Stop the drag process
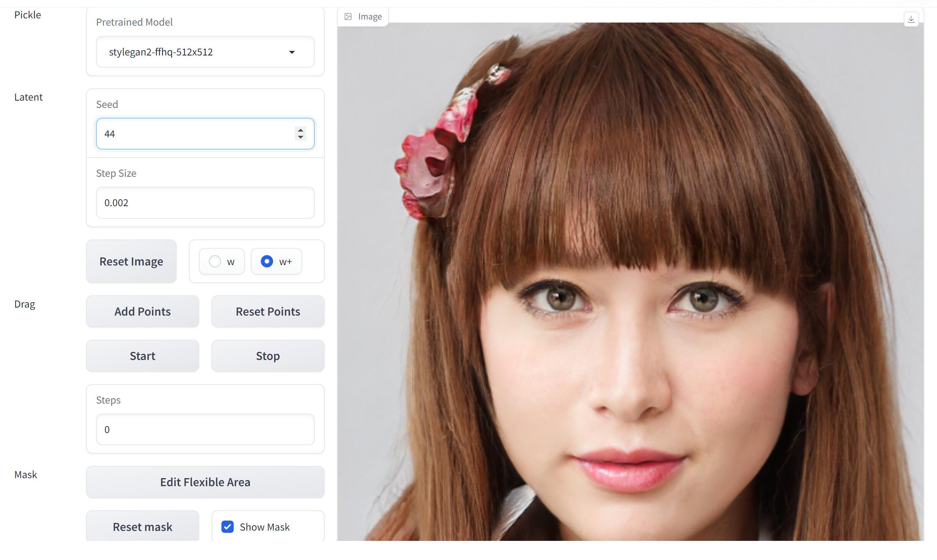This screenshot has height=560, width=937. (268, 356)
